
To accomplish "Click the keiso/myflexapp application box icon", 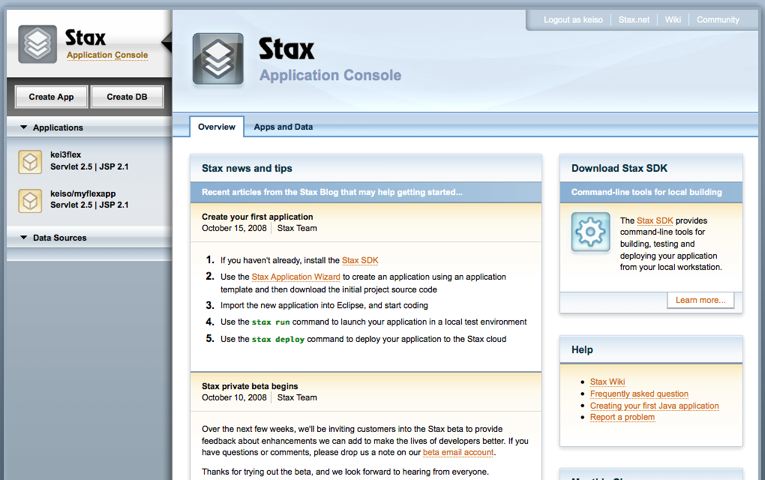I will 30,199.
